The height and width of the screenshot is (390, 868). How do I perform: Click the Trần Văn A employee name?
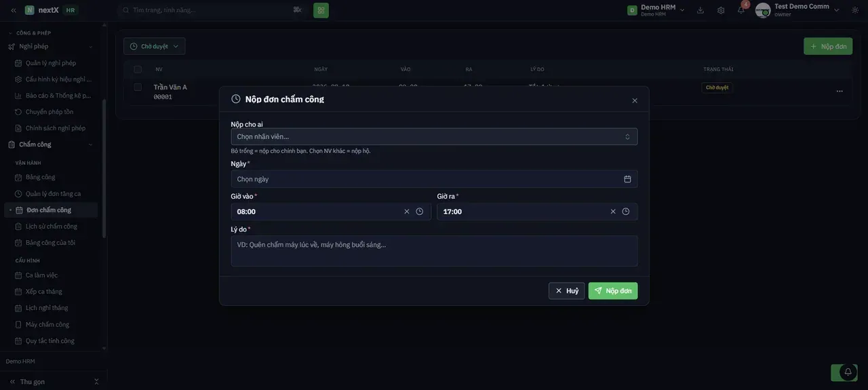coord(170,87)
